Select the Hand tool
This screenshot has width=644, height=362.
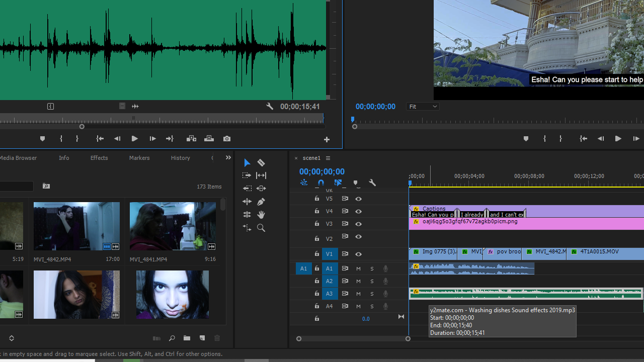(261, 215)
